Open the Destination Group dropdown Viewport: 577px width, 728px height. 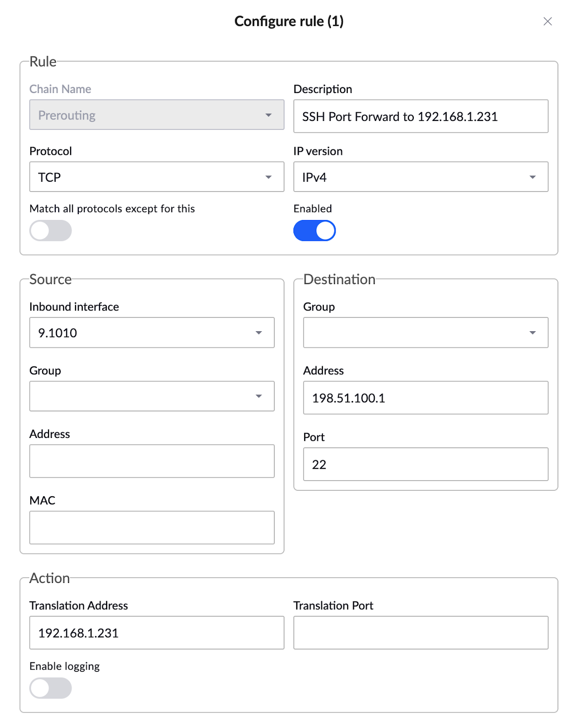(425, 333)
